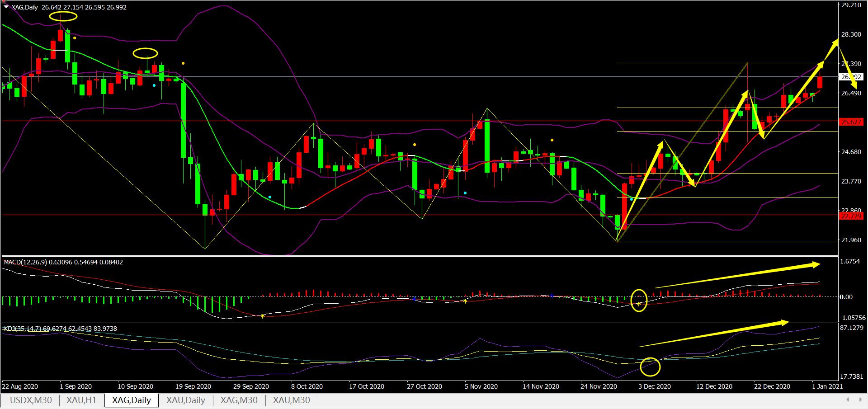The image size is (868, 409).
Task: Select the yellow trend arrow in KDJ panel
Action: tap(714, 334)
